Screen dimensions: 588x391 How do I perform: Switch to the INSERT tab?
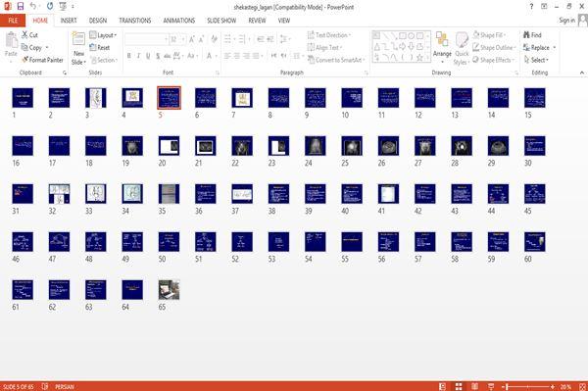(x=69, y=21)
